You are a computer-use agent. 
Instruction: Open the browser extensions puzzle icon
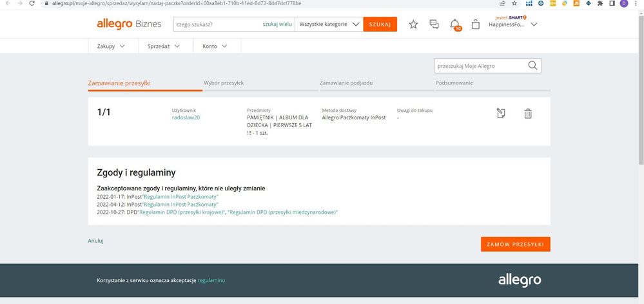(601, 3)
